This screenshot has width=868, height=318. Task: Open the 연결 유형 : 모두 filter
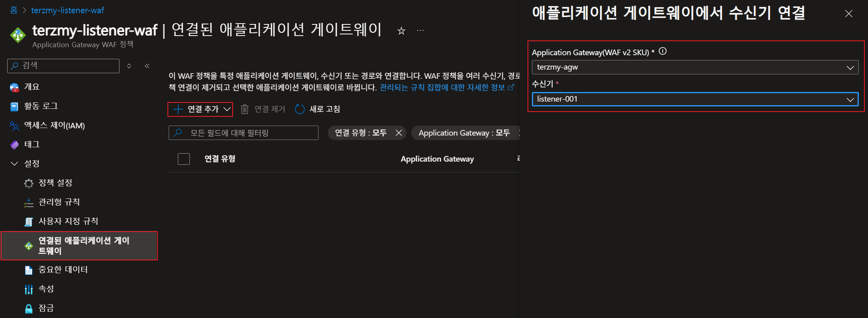pos(360,133)
